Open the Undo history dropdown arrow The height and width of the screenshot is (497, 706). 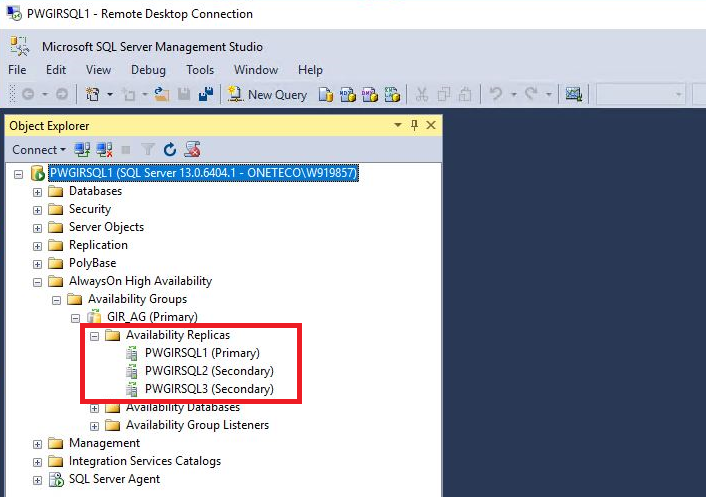(x=514, y=94)
